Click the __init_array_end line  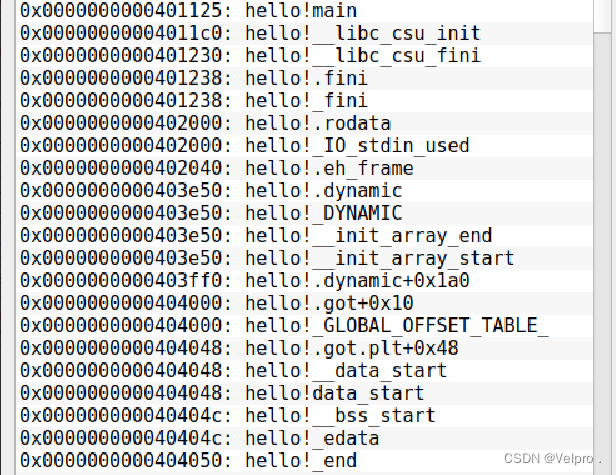[x=304, y=236]
